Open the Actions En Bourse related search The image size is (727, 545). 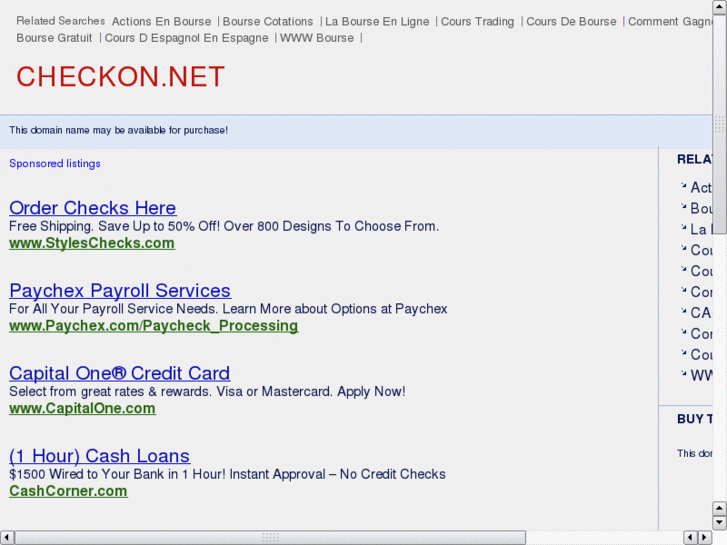161,21
